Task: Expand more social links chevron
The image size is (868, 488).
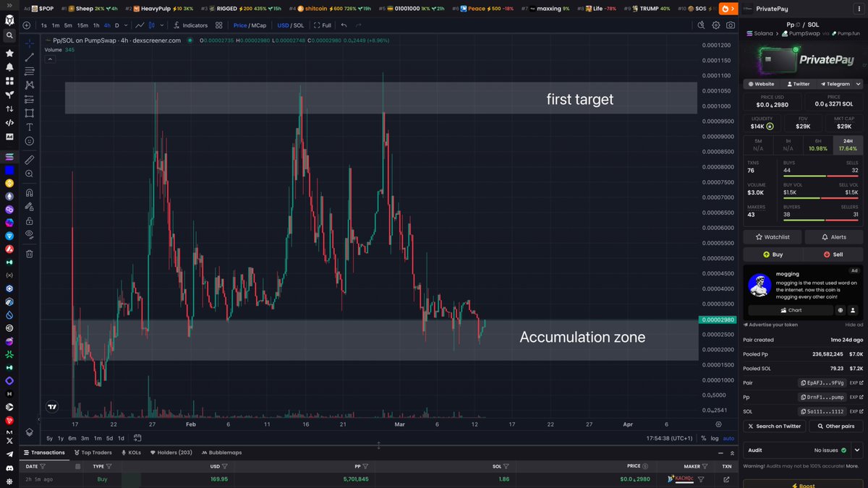Action: tap(859, 84)
